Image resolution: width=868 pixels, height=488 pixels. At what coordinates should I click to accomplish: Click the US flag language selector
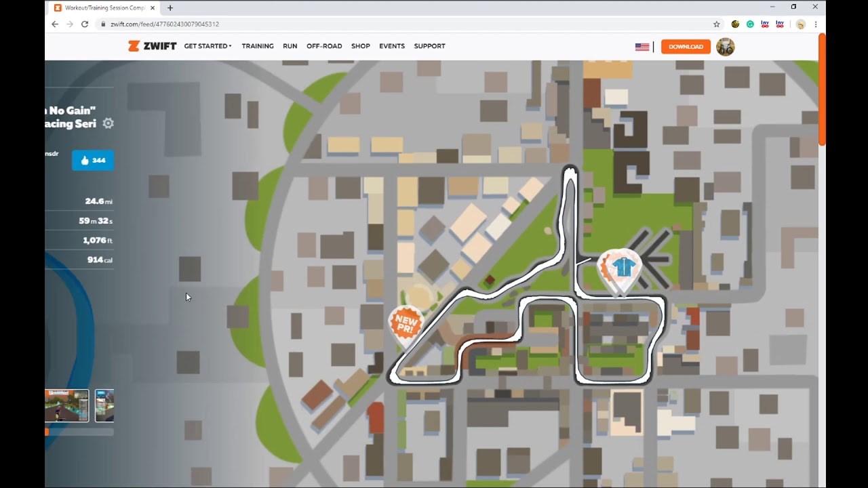pos(642,47)
